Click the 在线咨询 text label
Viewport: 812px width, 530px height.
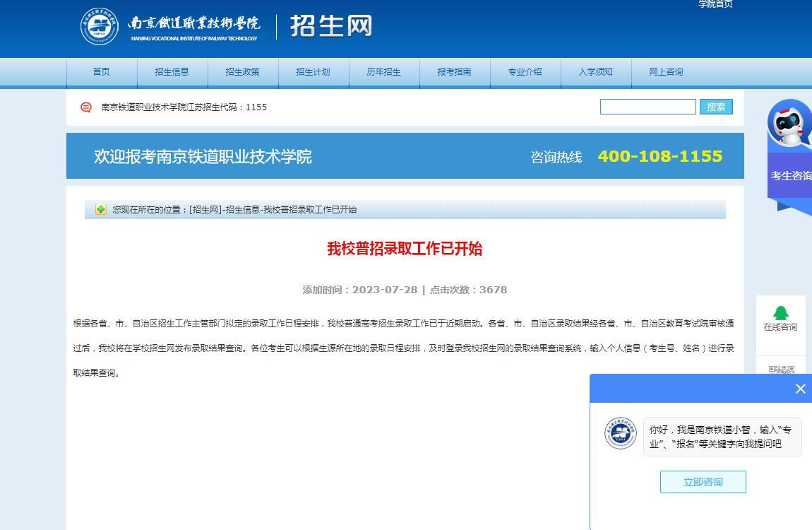pos(780,327)
